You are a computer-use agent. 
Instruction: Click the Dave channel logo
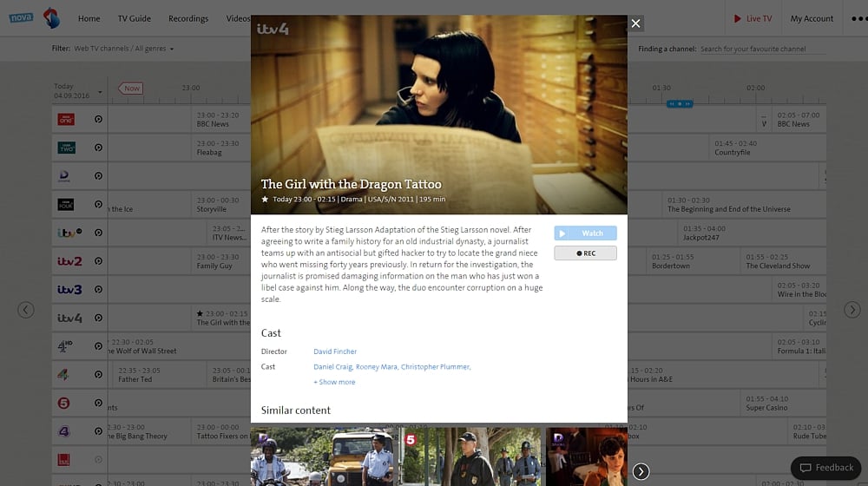[64, 176]
